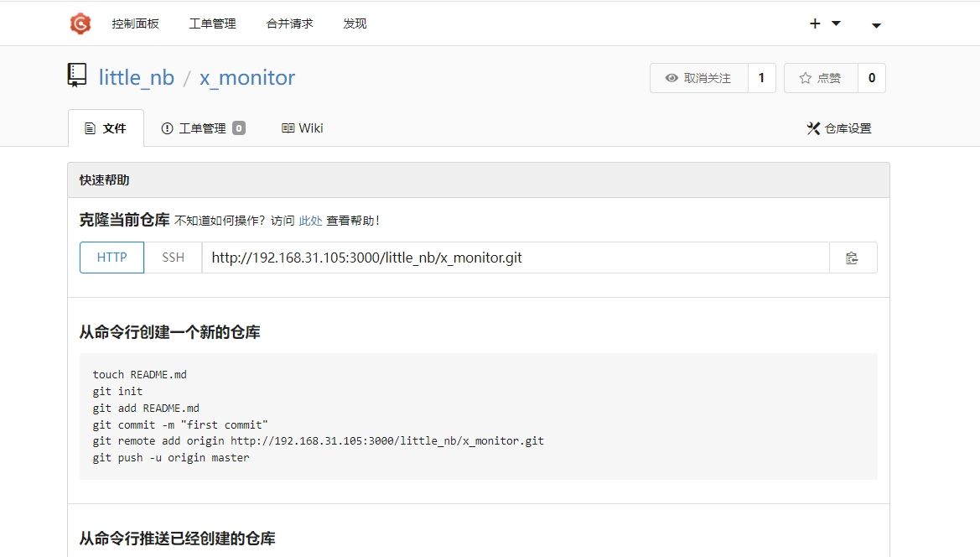The height and width of the screenshot is (557, 980).
Task: Open the avatar dropdown menu
Action: click(875, 26)
